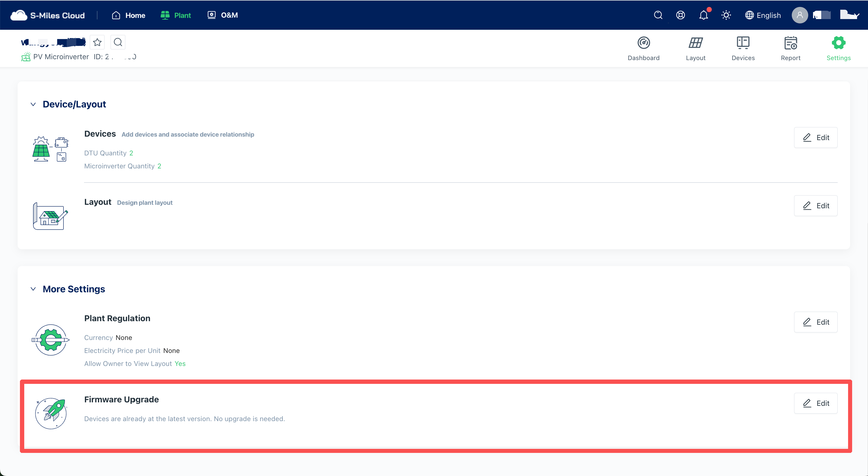Toggle search under the plant name
Screen dimensions: 868x476
pos(118,42)
